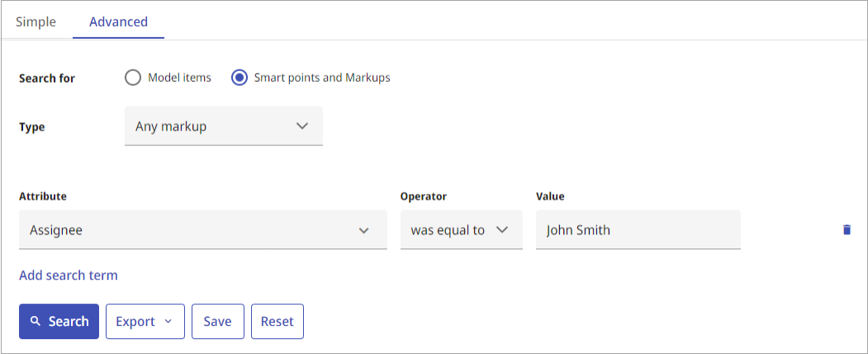868x354 pixels.
Task: Select the Model items radio button
Action: 133,78
